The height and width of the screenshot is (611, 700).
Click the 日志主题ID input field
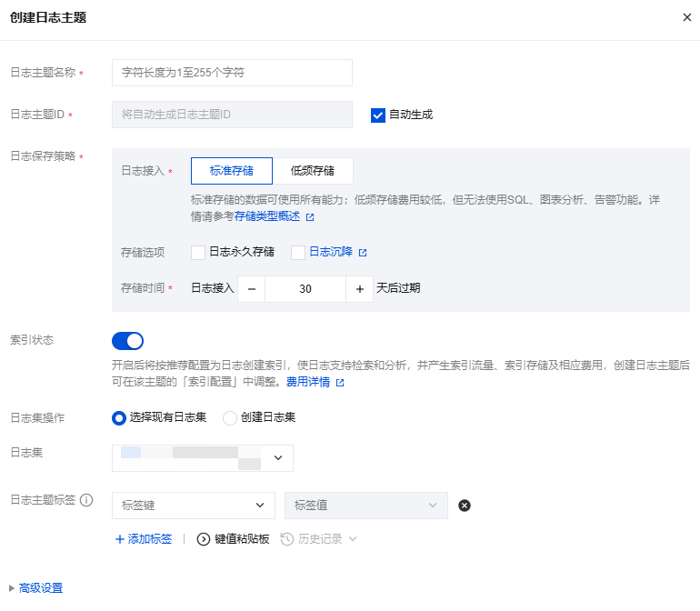coord(232,115)
